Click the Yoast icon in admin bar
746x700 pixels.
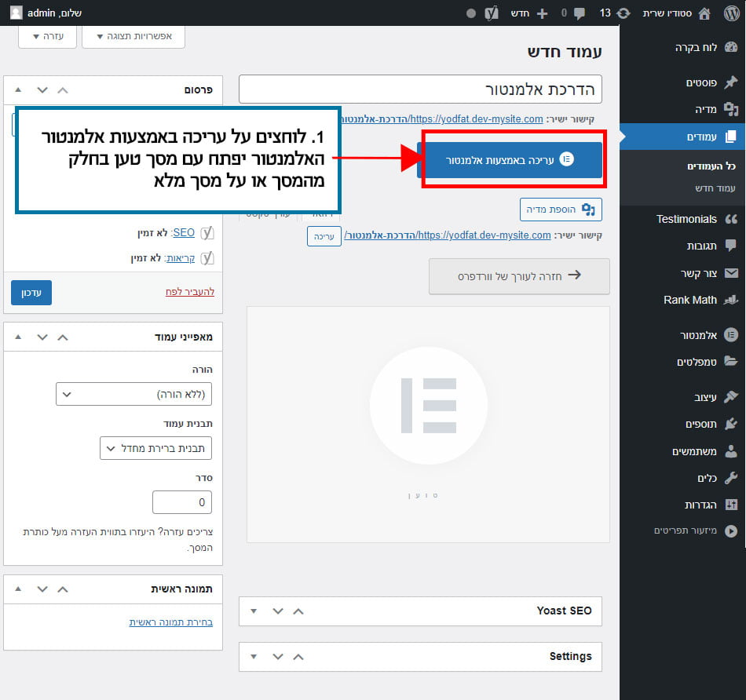coord(492,13)
